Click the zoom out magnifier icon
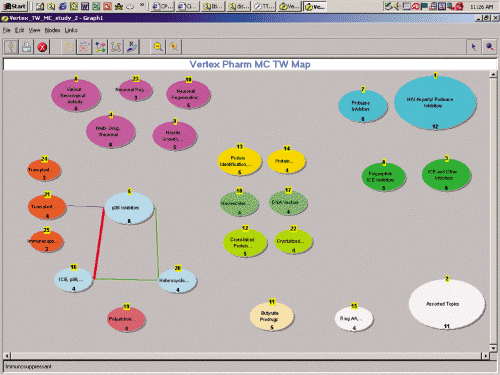The height and width of the screenshot is (375, 500). [x=158, y=47]
